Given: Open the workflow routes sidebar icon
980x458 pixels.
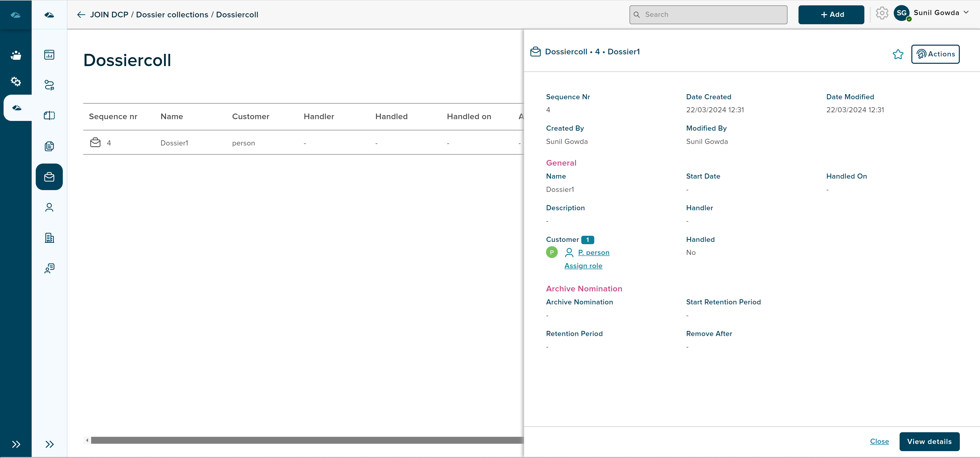Looking at the screenshot, I should (x=49, y=85).
